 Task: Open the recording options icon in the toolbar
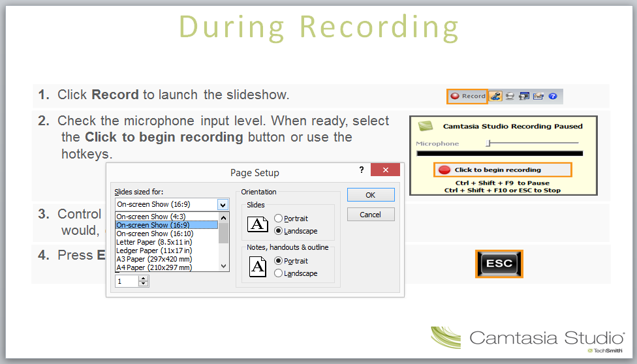coord(538,96)
